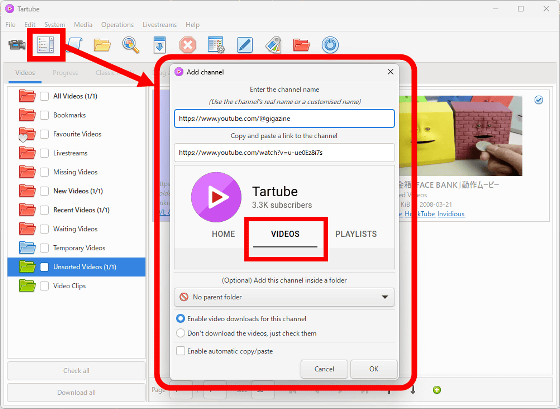Click the blue pencil edit icon

[245, 45]
